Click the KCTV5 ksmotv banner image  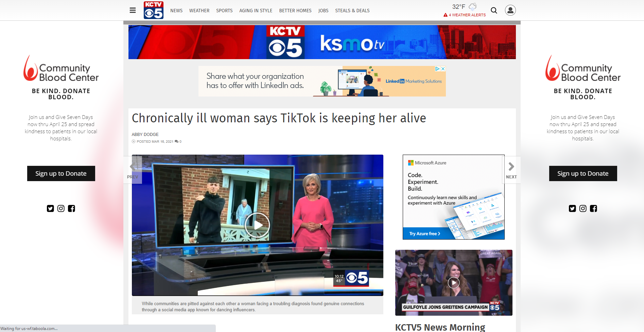point(322,42)
